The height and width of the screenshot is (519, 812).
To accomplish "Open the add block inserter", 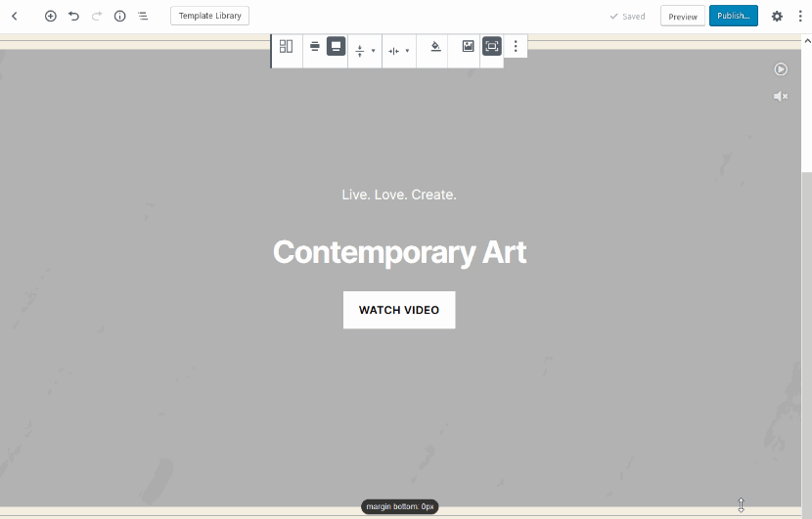I will [50, 16].
